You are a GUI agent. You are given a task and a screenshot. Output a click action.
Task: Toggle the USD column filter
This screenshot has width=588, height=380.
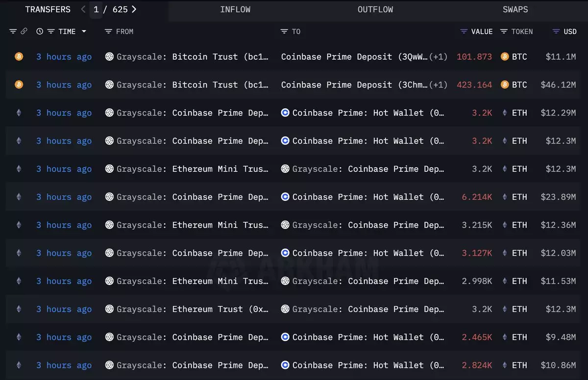(x=556, y=31)
